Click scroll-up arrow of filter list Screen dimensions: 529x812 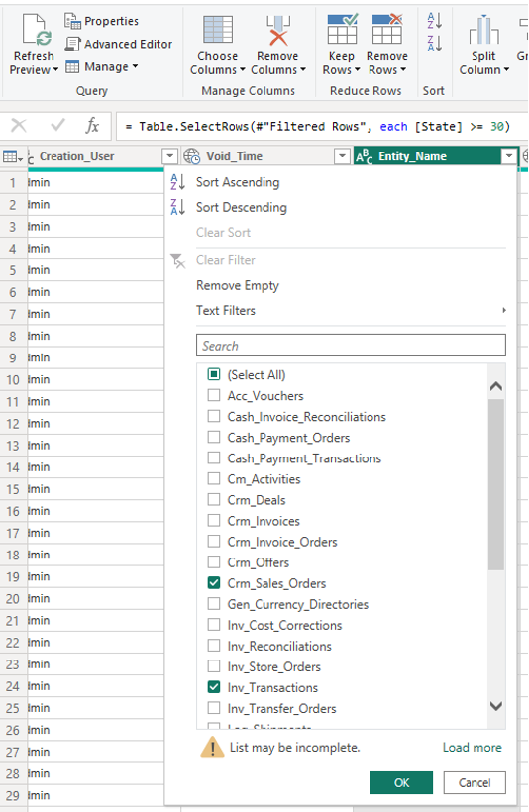(x=496, y=386)
